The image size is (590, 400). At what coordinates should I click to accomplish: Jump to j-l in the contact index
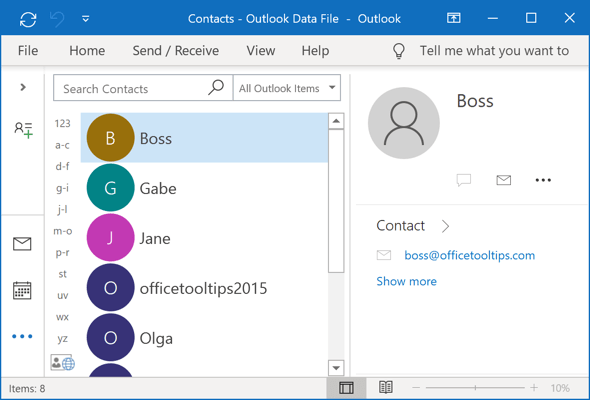(62, 209)
